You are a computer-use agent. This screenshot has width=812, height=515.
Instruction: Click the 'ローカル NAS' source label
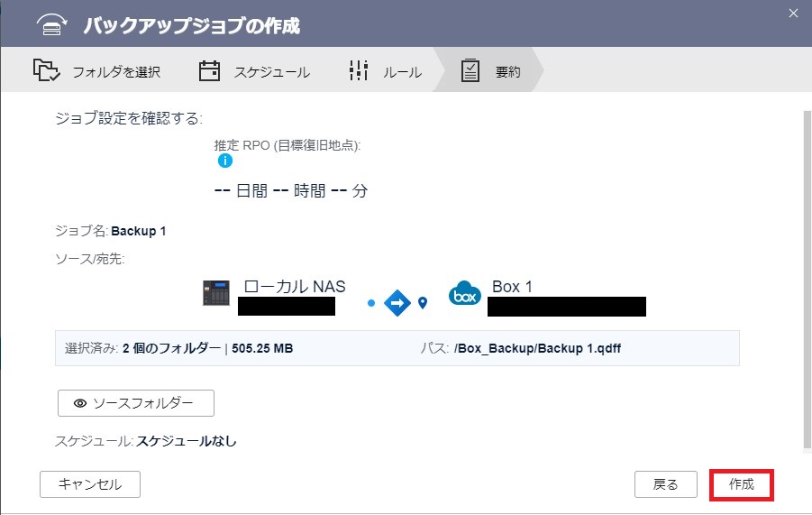(x=294, y=287)
